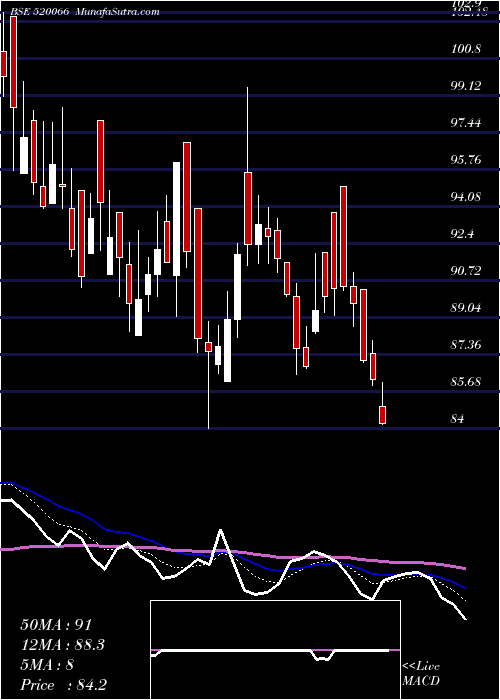500x700 pixels.
Task: Select the 97.44 price axis label
Action: [x=466, y=122]
